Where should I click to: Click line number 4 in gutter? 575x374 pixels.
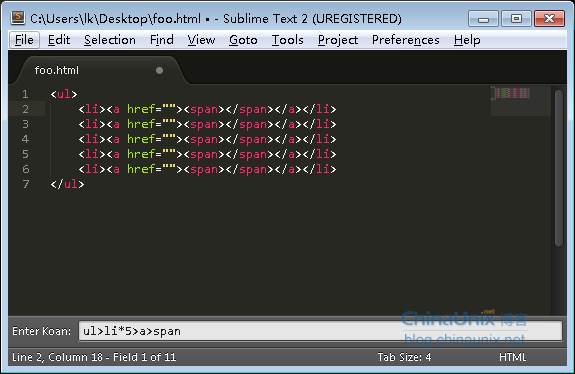25,139
